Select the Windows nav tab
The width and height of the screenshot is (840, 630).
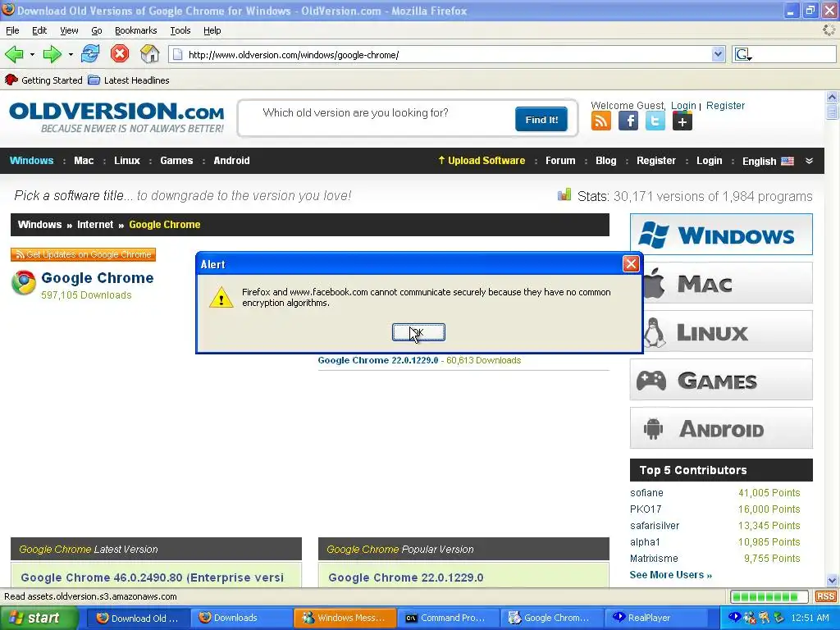coord(32,161)
